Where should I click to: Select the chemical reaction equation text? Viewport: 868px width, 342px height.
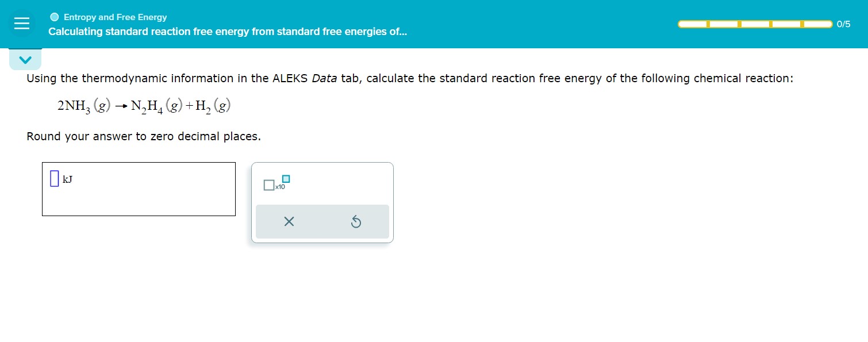143,105
